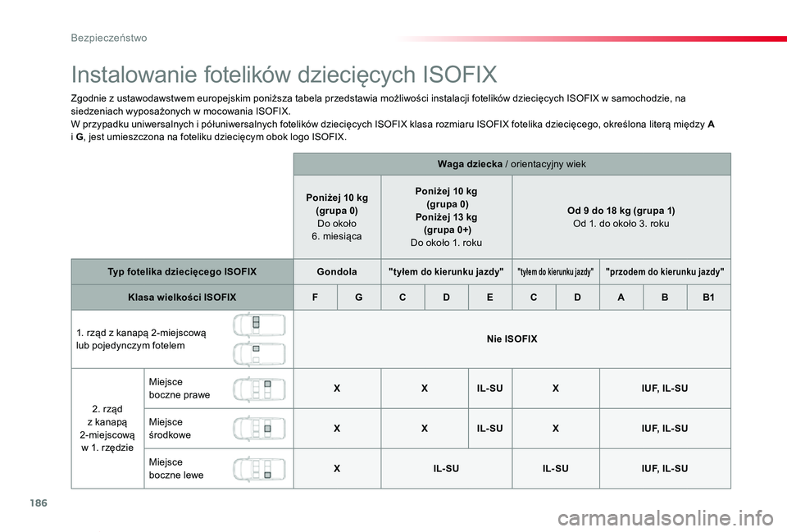
Task: Click size class B1 cell
Action: coord(708,297)
